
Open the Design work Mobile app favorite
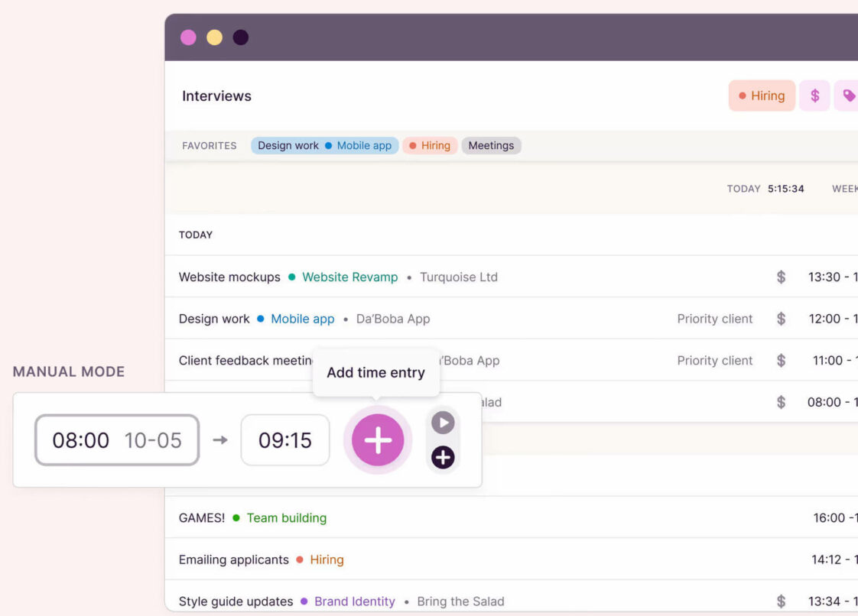tap(324, 145)
